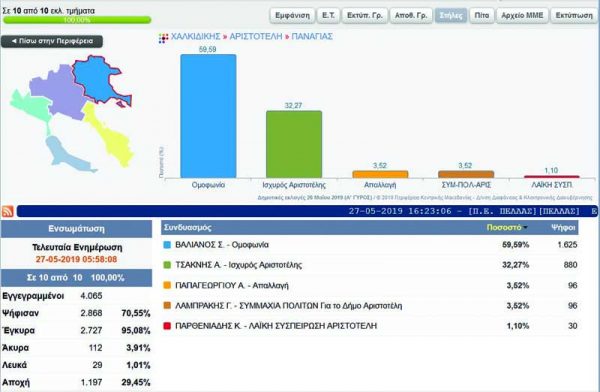This screenshot has height=392, width=600.
Task: Sort by the Συνδυασμός column header
Action: 188,227
